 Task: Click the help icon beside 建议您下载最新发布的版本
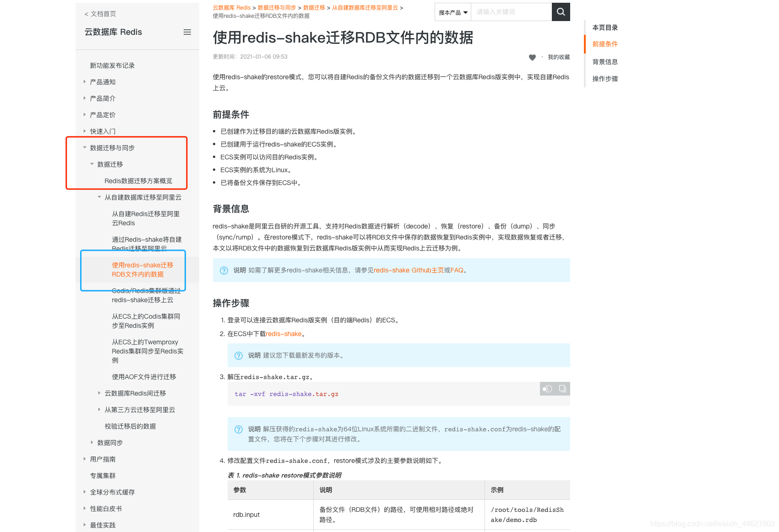pos(238,355)
